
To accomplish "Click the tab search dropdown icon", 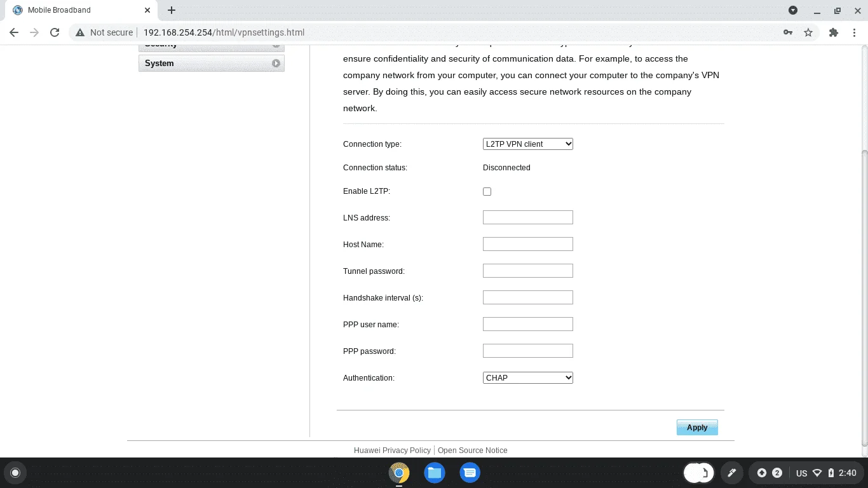I will point(793,10).
